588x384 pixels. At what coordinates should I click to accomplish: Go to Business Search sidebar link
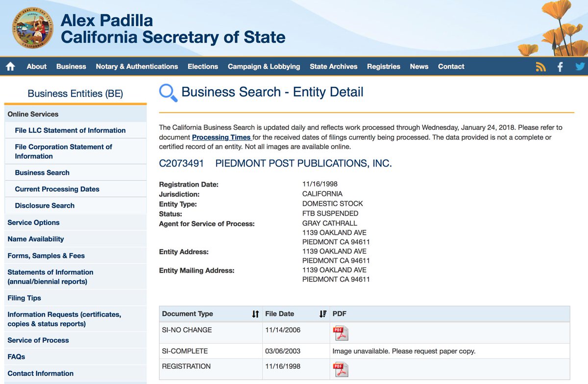coord(42,173)
